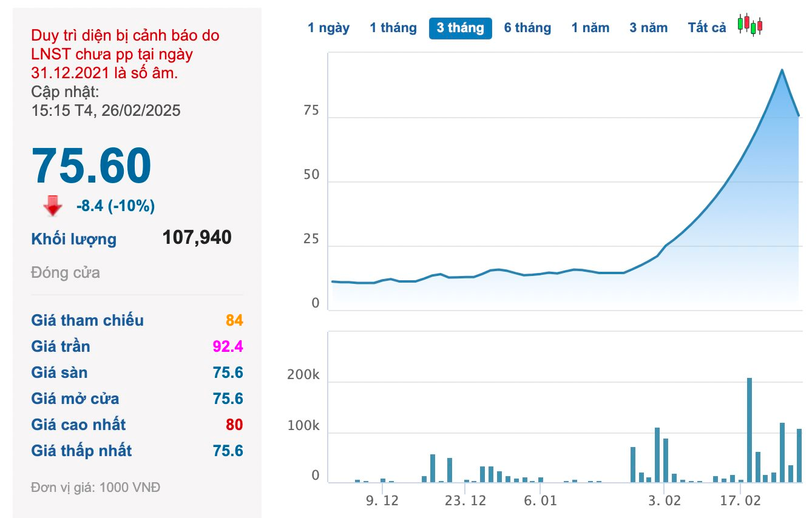The height and width of the screenshot is (518, 812).
Task: Click the '6. 01' date axis label
Action: pyautogui.click(x=540, y=502)
